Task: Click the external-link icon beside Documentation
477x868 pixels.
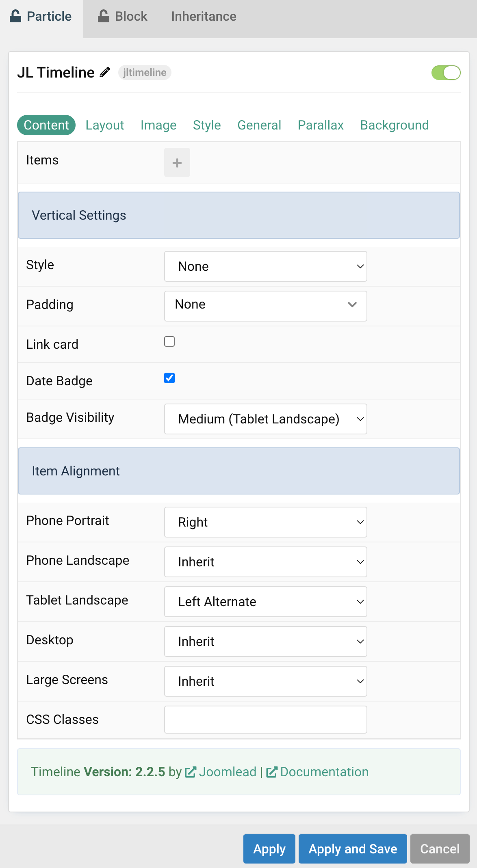Action: [x=272, y=771]
